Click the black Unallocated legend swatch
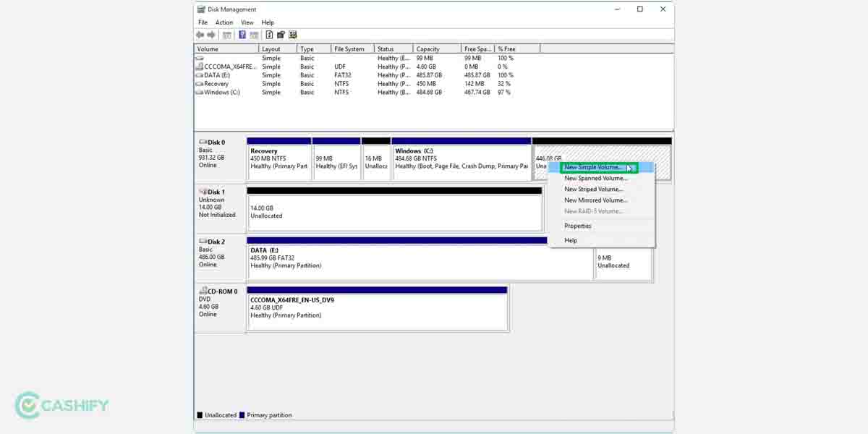868x434 pixels. click(200, 414)
